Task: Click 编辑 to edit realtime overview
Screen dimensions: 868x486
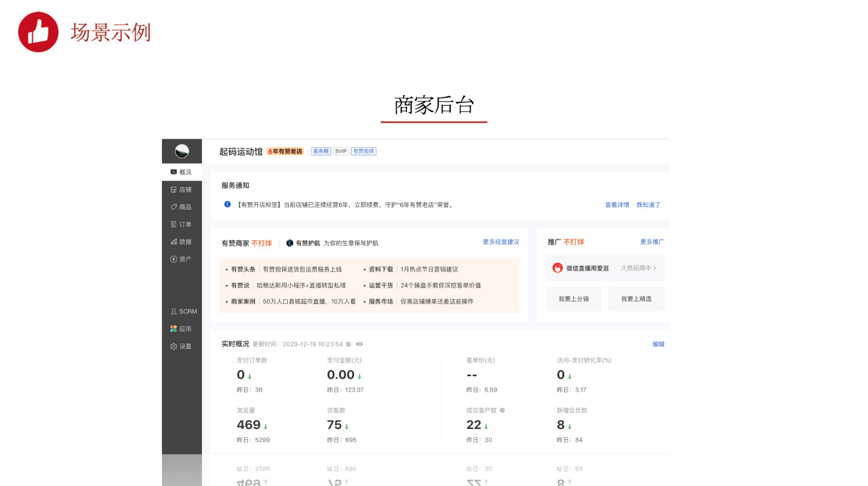Action: tap(658, 344)
